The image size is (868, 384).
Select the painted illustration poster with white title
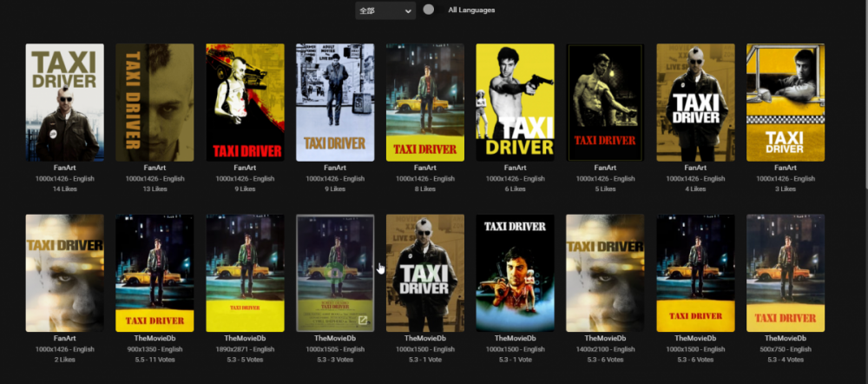[x=516, y=273]
